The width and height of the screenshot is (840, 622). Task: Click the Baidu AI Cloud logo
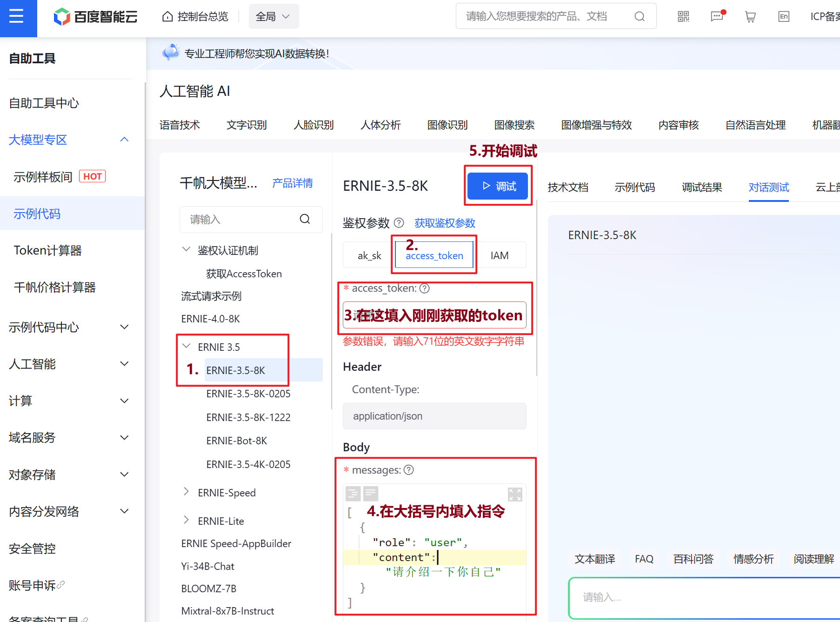tap(95, 17)
